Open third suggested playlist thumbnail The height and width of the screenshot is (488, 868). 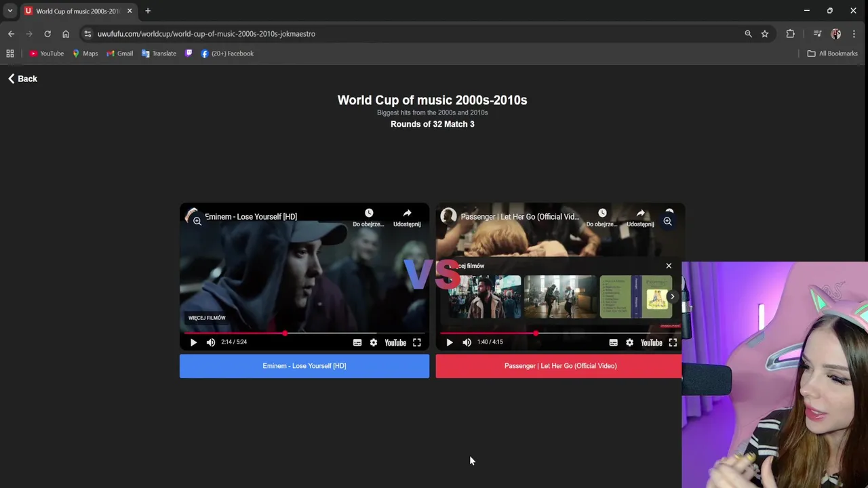point(636,296)
